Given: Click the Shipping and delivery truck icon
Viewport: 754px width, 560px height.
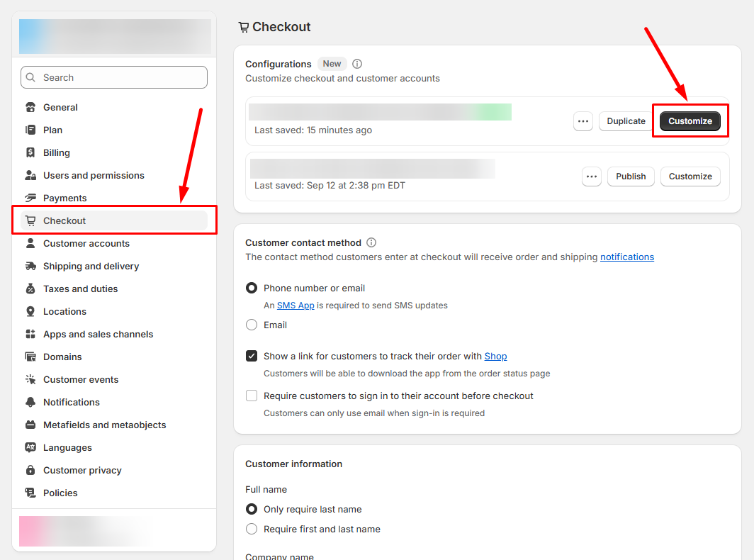Looking at the screenshot, I should [30, 267].
